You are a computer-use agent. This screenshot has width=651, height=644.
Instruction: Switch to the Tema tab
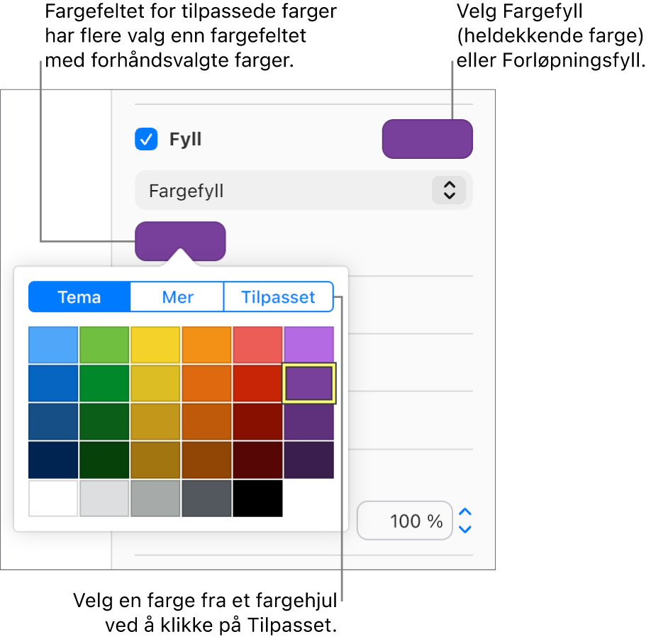[x=79, y=297]
